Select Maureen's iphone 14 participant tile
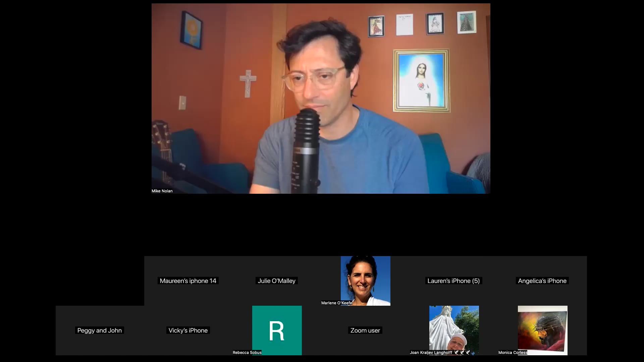 point(188,281)
